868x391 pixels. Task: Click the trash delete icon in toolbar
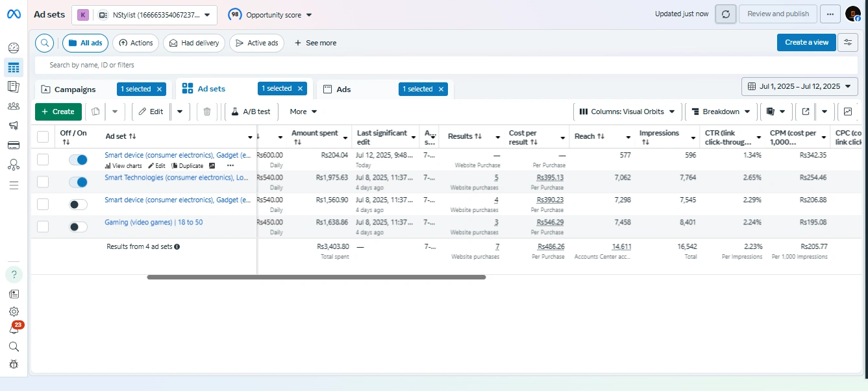pos(206,112)
